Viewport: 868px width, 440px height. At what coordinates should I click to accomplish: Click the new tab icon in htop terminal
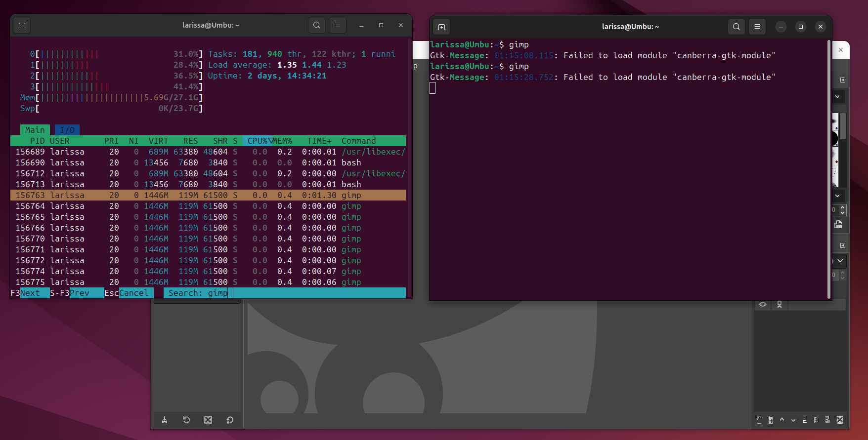tap(22, 25)
